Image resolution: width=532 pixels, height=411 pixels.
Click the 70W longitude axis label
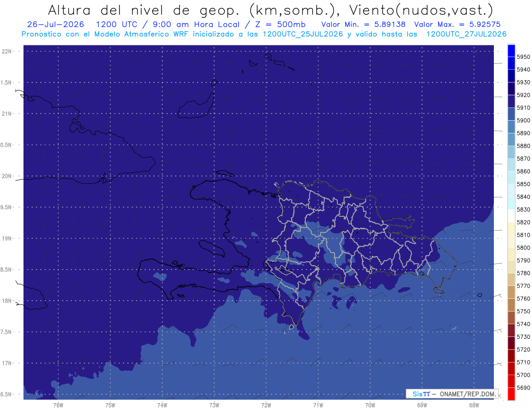coord(370,404)
